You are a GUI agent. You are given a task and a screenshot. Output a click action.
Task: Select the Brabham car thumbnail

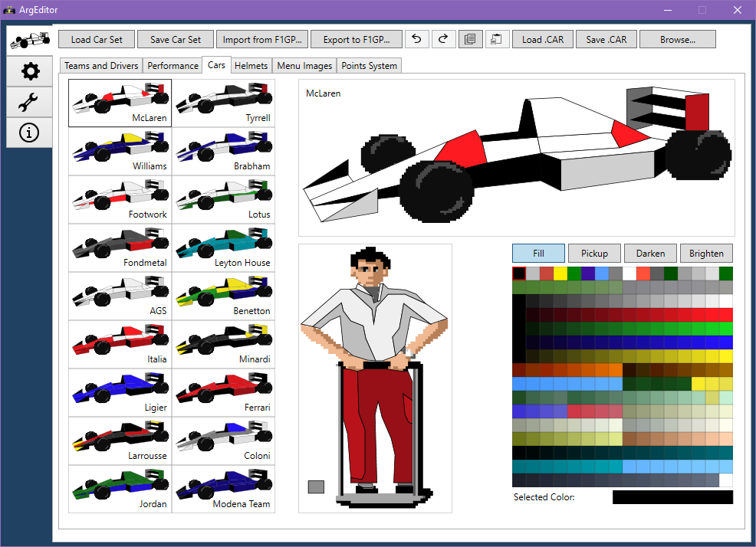224,152
